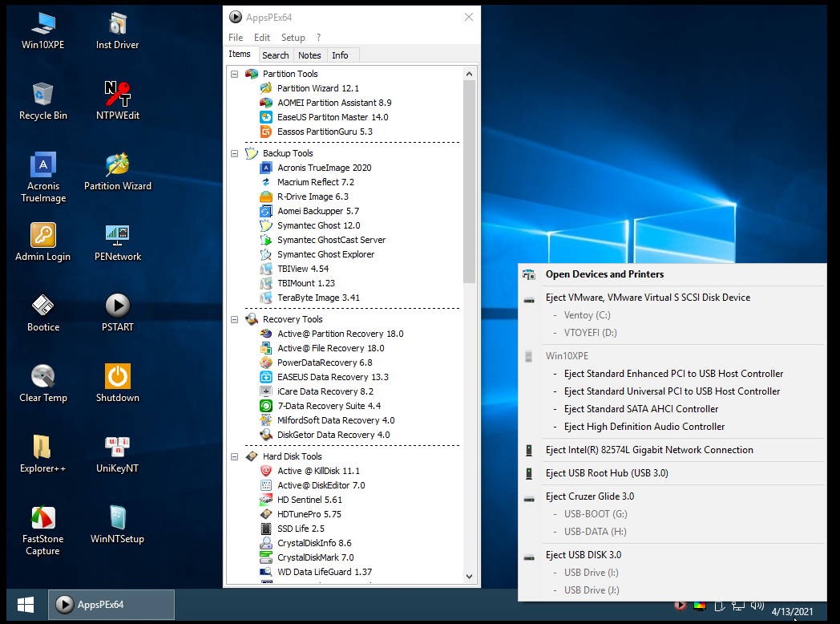
Task: Click the item list vertical scrollbar thumb
Action: (469, 181)
